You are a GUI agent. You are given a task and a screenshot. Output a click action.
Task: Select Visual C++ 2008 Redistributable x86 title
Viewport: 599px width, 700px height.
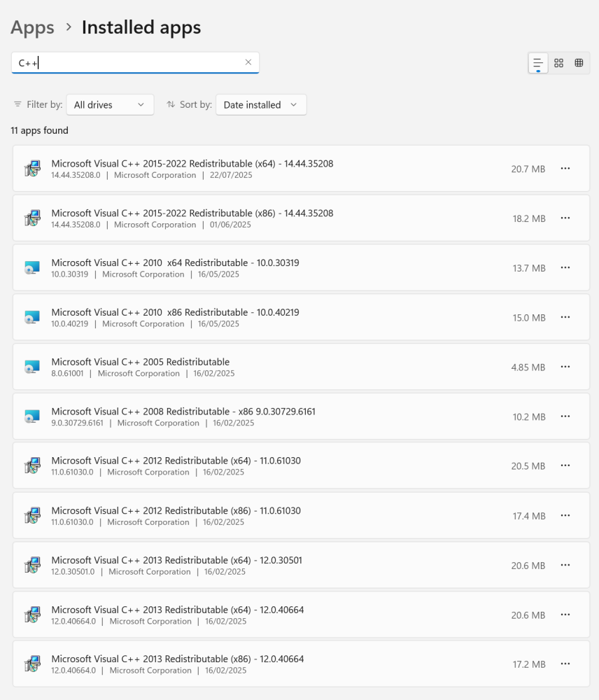tap(183, 411)
